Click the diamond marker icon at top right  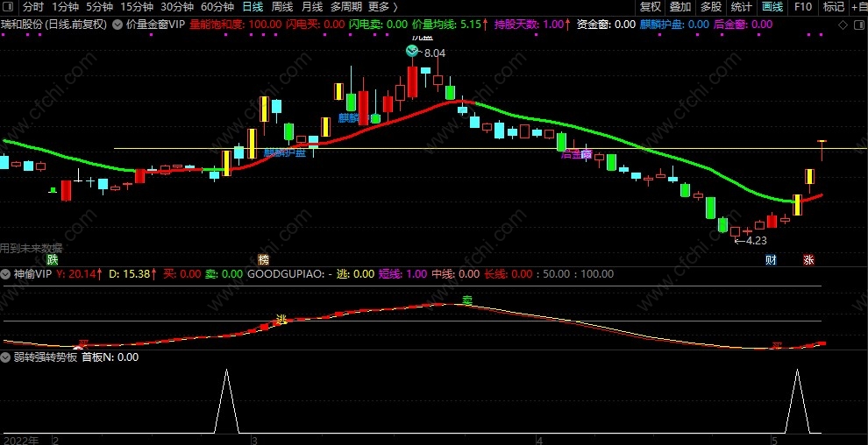(843, 25)
